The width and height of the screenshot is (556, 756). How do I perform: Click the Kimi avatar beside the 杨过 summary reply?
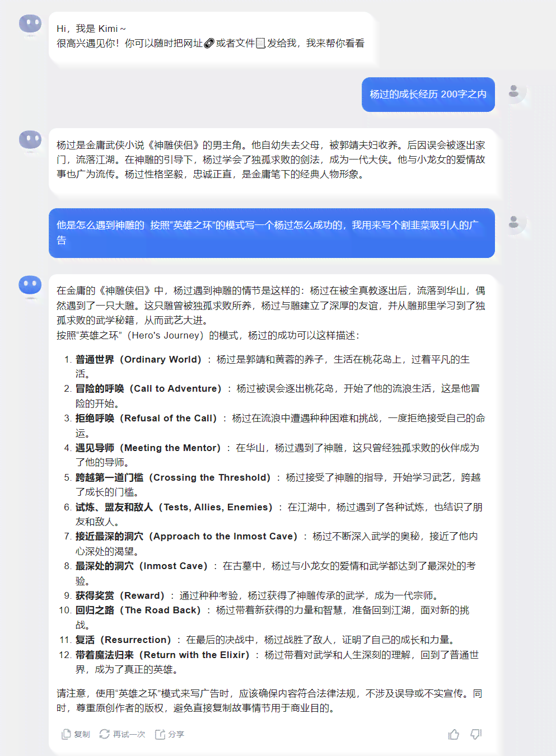coord(30,140)
